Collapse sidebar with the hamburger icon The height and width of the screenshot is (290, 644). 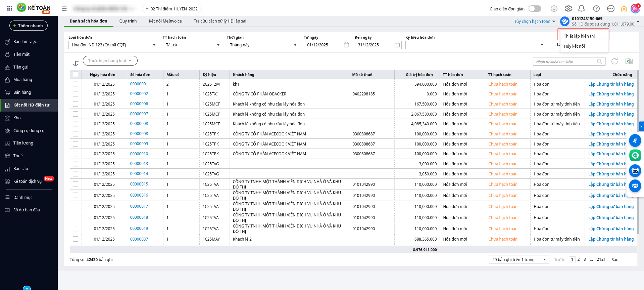[x=64, y=9]
